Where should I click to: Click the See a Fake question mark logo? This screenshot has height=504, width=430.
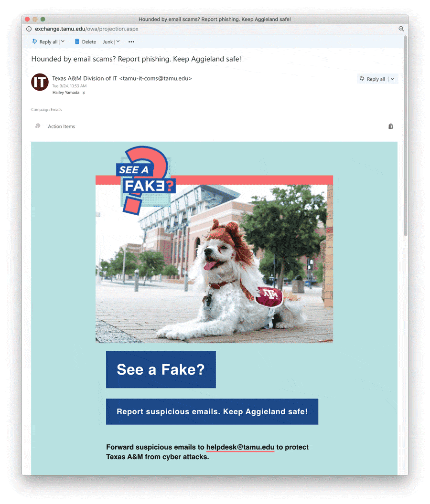(x=146, y=180)
